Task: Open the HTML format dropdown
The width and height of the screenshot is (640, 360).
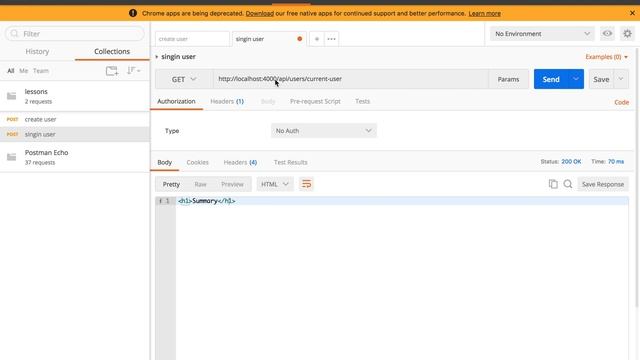Action: click(275, 184)
